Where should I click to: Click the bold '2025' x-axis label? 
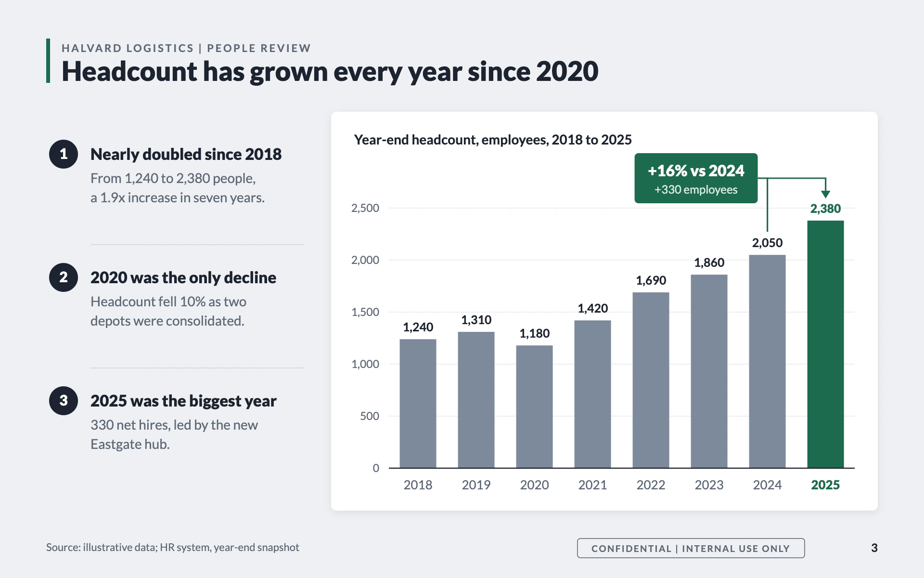(x=825, y=485)
